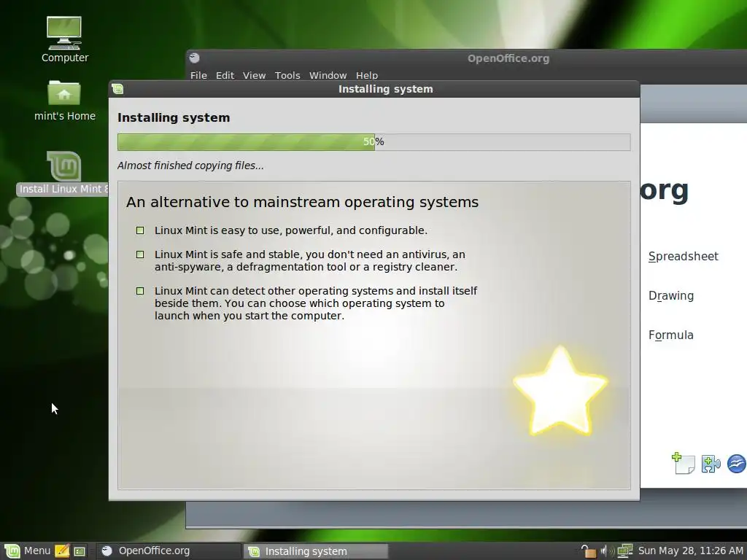Click the 'detect other operating systems' bullet text
The height and width of the screenshot is (560, 747).
(x=316, y=303)
